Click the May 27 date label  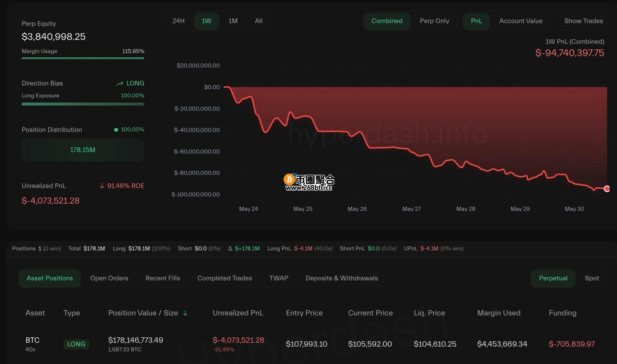(411, 209)
